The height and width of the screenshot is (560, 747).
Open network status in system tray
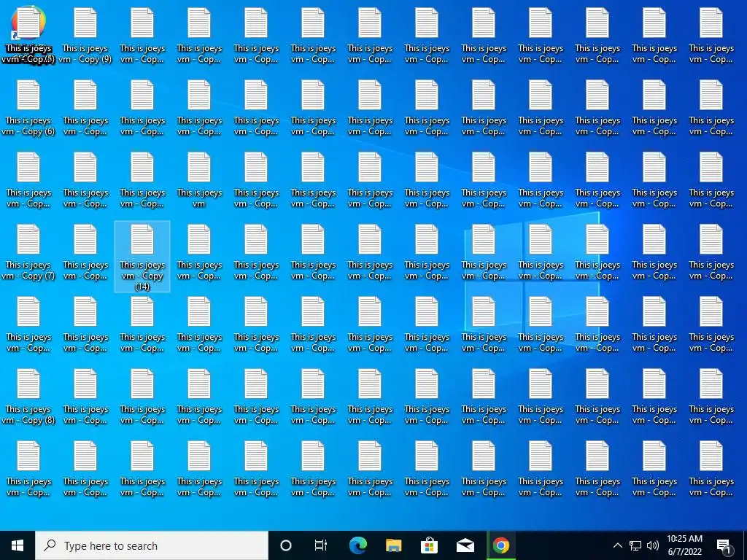(635, 545)
